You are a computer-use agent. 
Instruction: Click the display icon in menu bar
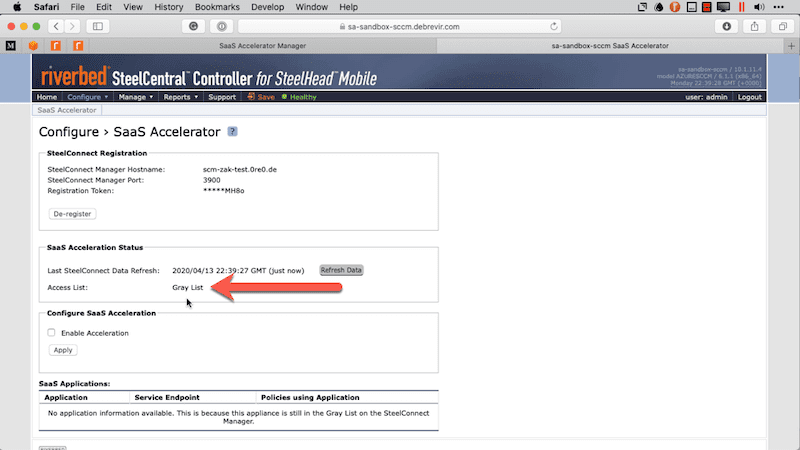coord(723,7)
